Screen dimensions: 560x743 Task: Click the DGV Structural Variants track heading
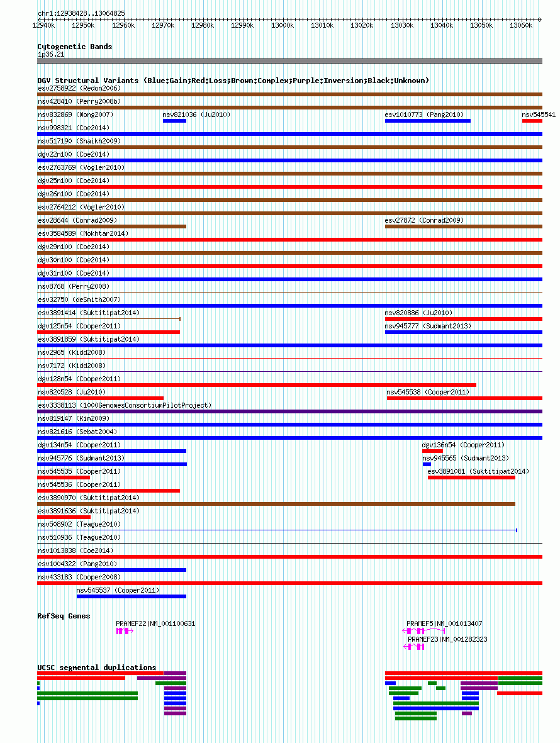point(233,81)
